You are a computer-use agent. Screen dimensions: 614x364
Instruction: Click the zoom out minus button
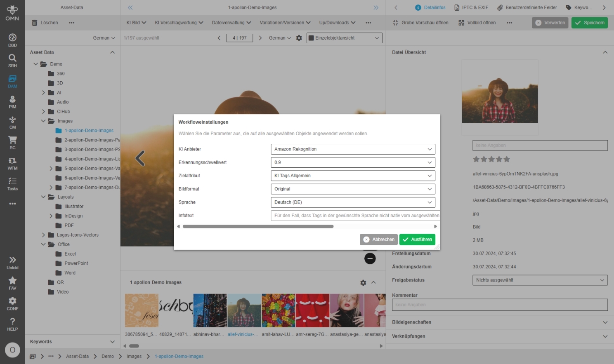(x=370, y=258)
